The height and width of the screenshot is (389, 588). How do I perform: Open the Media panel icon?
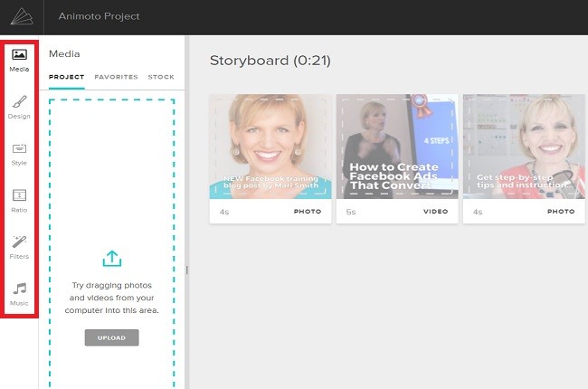click(19, 55)
